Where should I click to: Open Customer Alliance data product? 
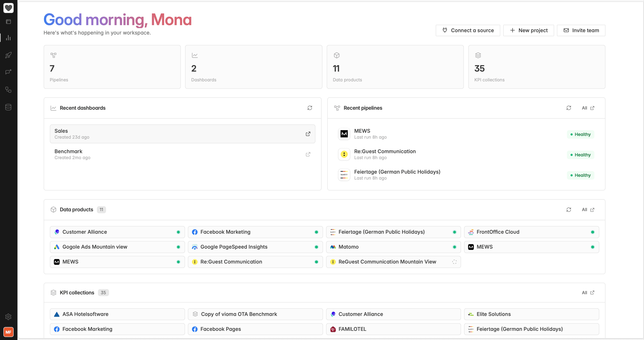[117, 232]
